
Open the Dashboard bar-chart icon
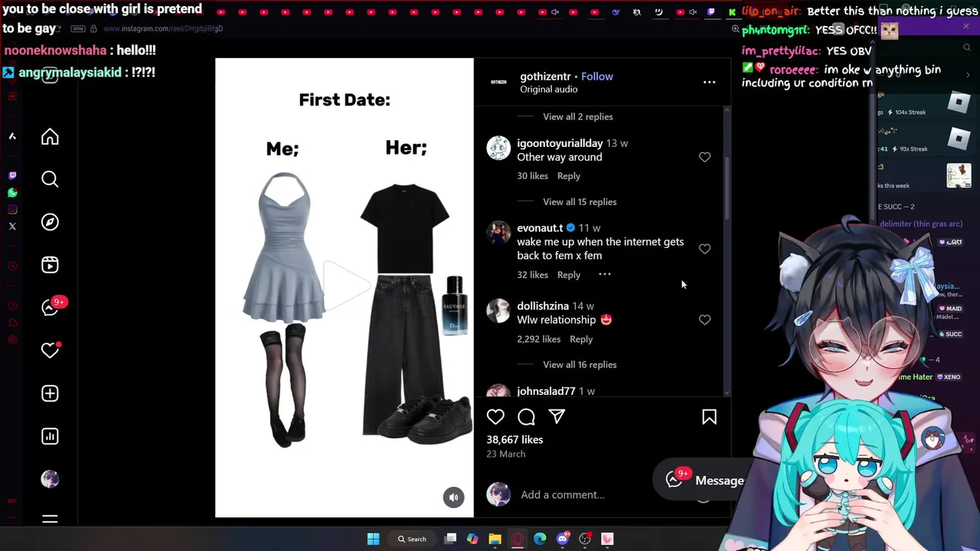tap(50, 436)
